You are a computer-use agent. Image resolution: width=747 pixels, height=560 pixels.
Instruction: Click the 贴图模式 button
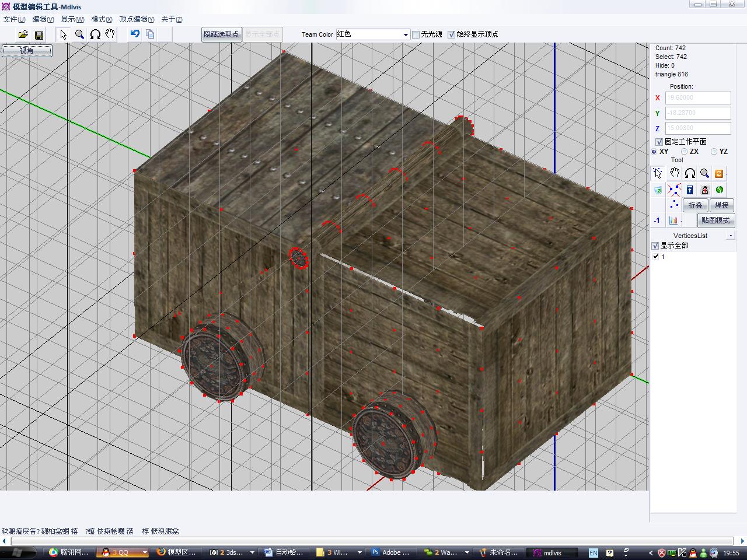tap(715, 220)
